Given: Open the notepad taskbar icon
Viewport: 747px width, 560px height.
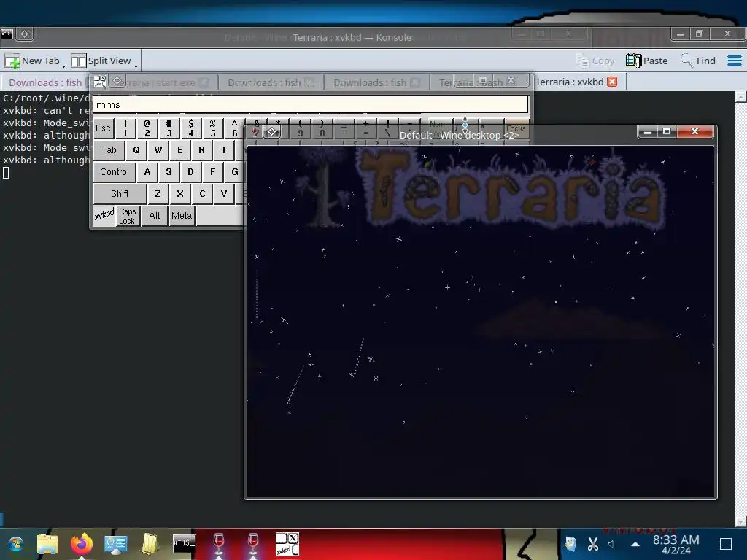Looking at the screenshot, I should tap(150, 544).
